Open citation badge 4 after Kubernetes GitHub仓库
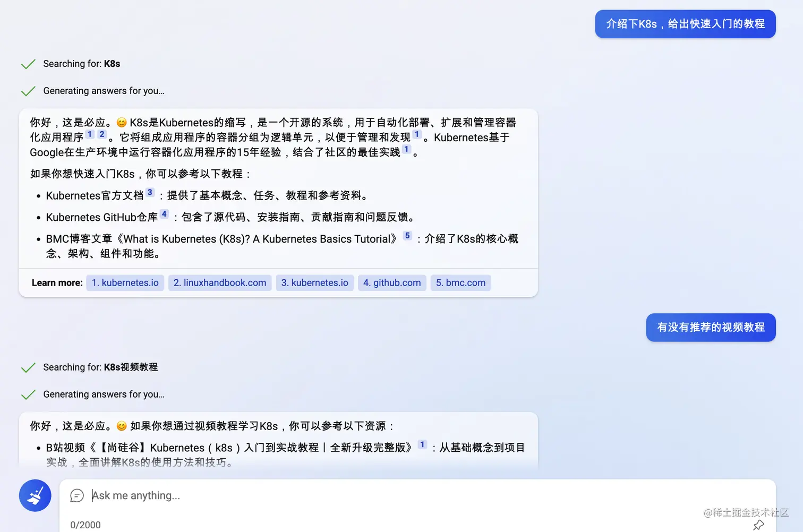 click(x=164, y=213)
